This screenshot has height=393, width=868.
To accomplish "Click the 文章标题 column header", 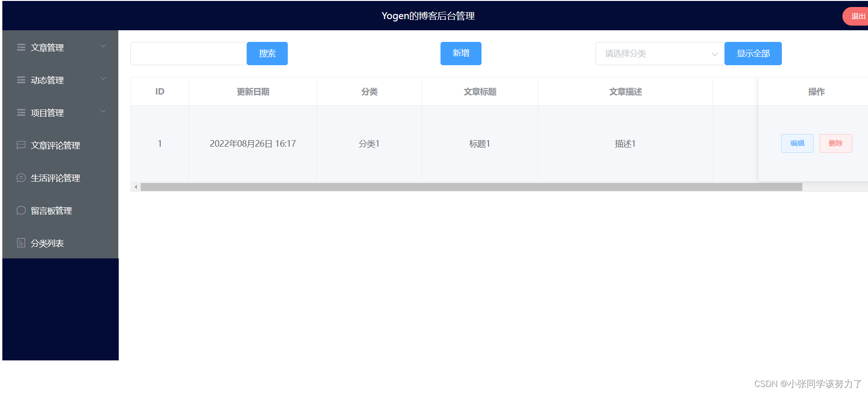I will tap(480, 91).
